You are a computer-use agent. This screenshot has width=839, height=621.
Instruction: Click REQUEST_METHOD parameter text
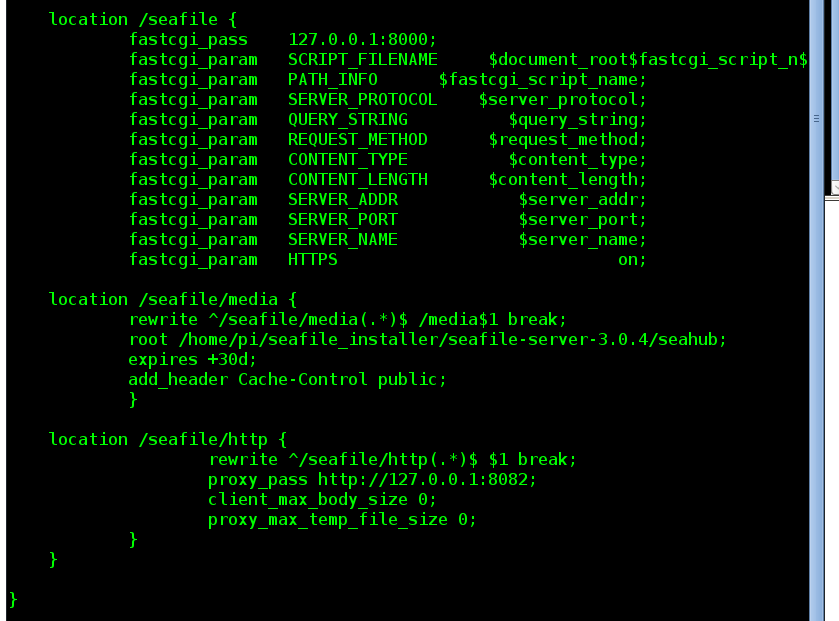pyautogui.click(x=358, y=140)
